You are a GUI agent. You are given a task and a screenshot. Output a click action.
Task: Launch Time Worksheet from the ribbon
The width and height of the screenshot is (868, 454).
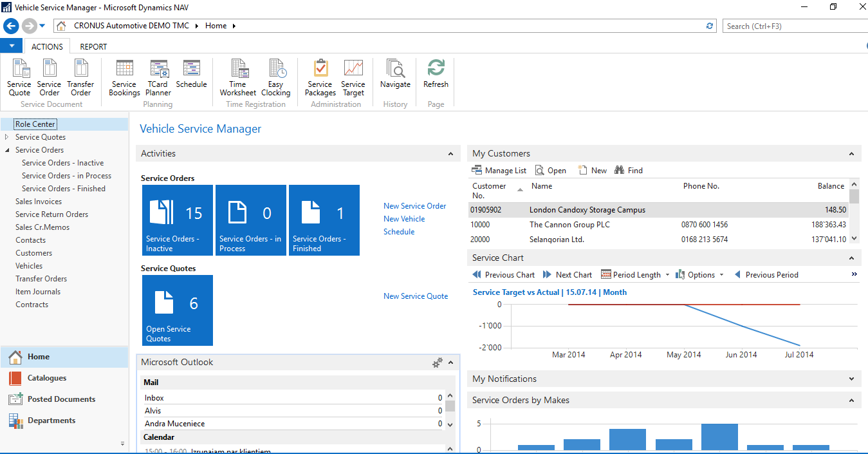238,70
